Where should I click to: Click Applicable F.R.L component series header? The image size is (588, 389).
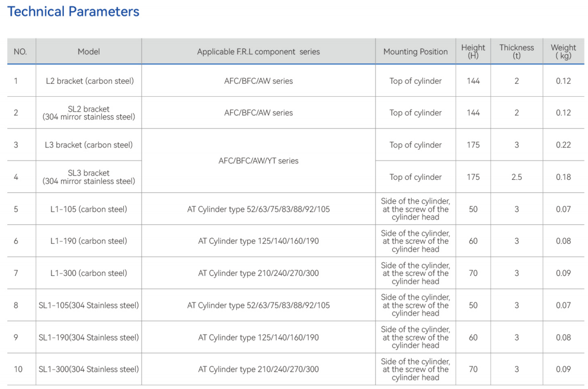coord(258,52)
